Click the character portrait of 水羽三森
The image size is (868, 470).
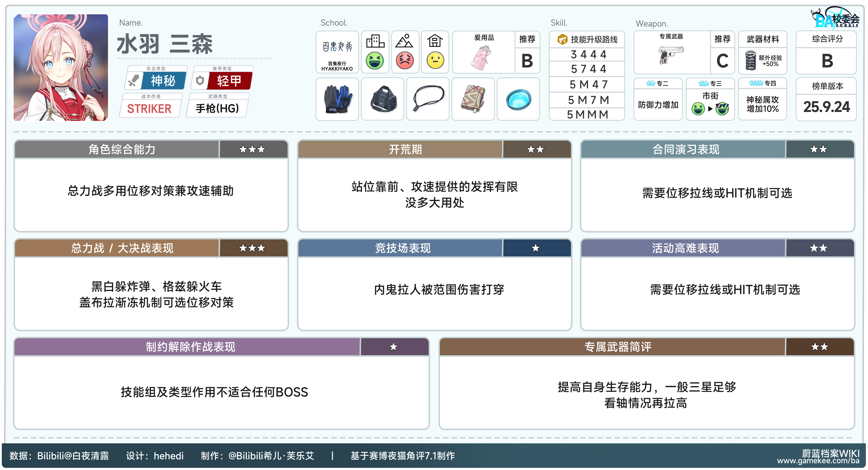click(61, 67)
